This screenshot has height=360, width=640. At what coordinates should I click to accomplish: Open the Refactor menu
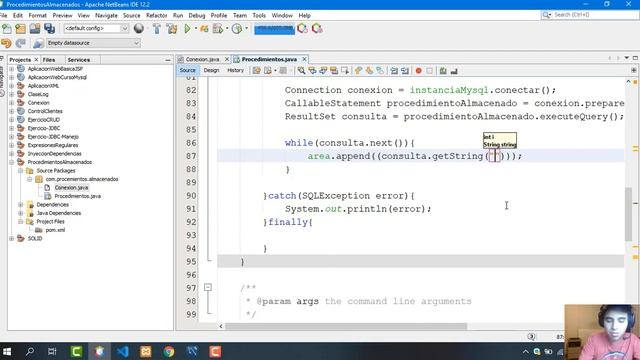tap(157, 15)
